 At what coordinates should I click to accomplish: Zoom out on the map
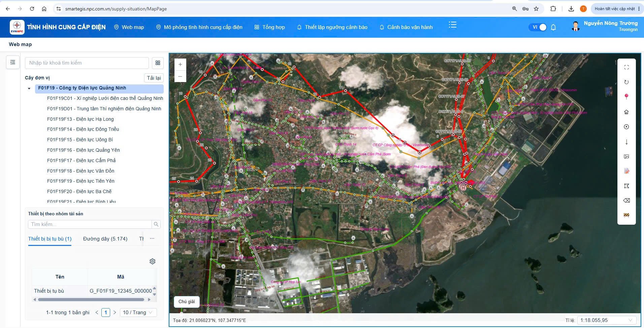(180, 76)
